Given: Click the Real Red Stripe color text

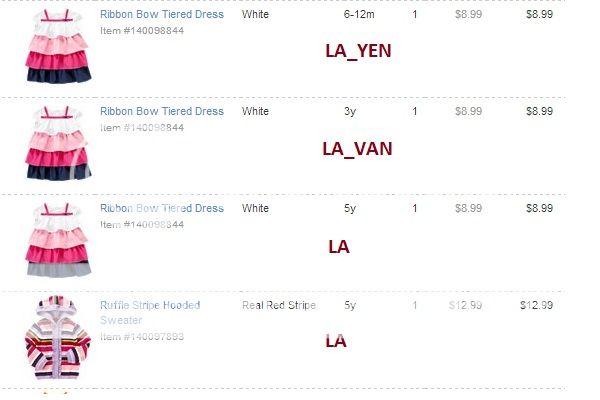Looking at the screenshot, I should 279,305.
